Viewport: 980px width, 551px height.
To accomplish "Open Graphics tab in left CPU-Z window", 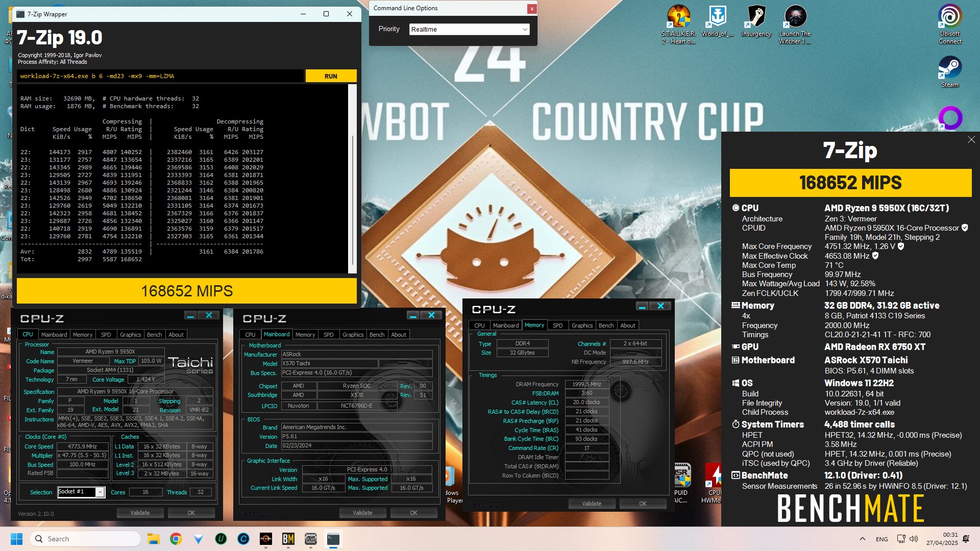I will (x=131, y=335).
